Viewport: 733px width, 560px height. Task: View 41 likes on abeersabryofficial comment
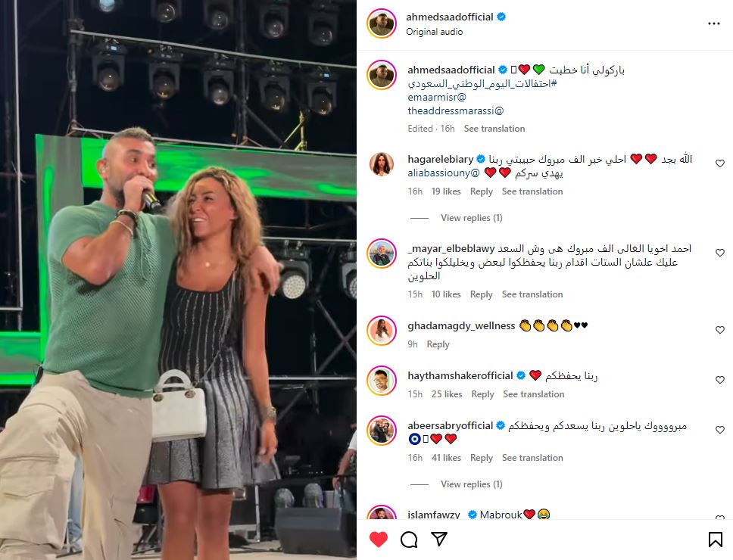(x=446, y=458)
